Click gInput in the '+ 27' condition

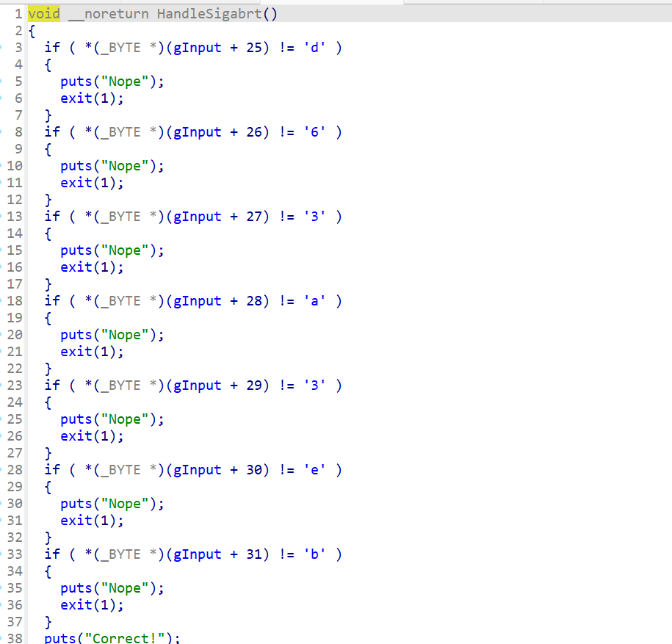pos(197,217)
